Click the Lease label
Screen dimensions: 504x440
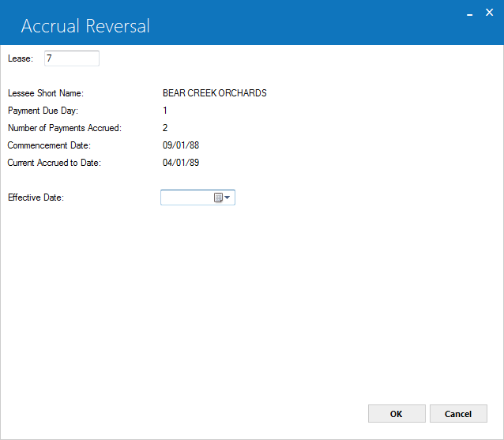click(x=21, y=58)
